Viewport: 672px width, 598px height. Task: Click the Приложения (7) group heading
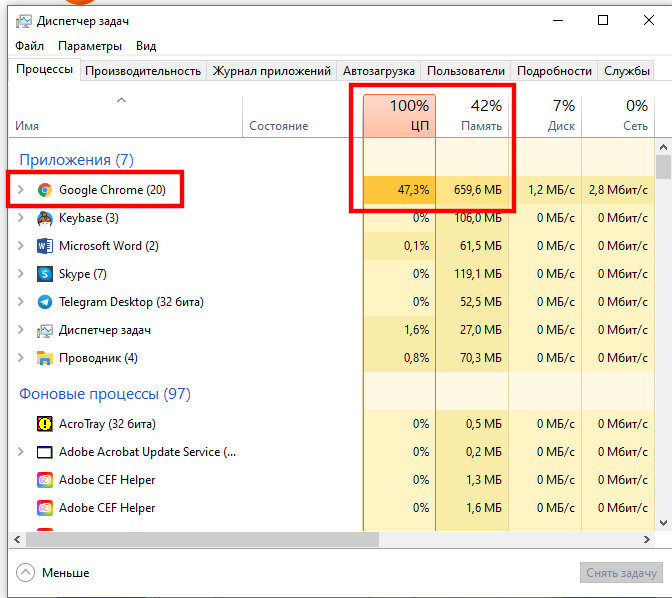(76, 159)
